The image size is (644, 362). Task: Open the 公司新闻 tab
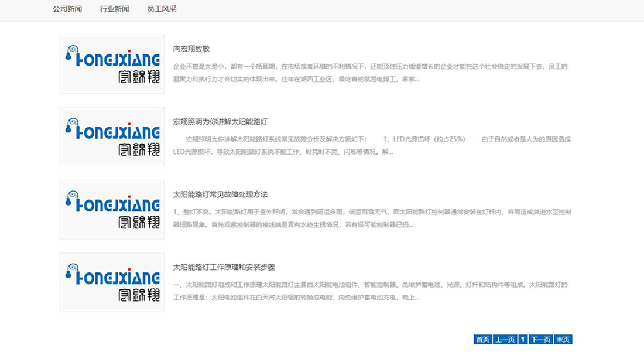click(67, 9)
